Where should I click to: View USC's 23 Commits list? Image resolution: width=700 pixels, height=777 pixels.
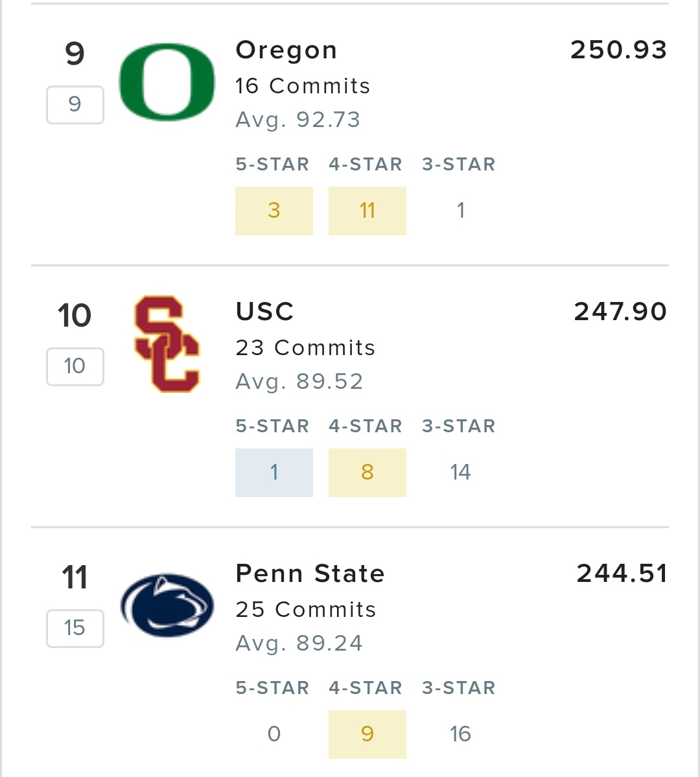tap(305, 347)
